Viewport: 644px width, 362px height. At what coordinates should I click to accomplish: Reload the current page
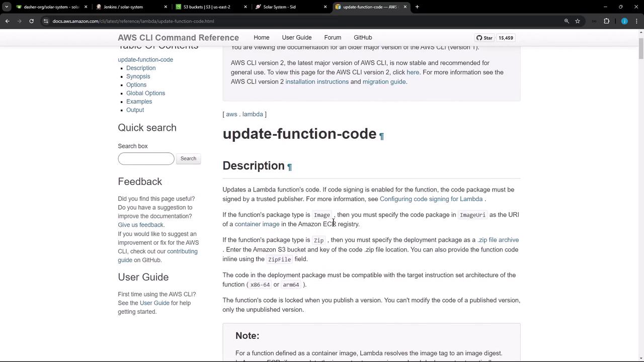tap(31, 21)
